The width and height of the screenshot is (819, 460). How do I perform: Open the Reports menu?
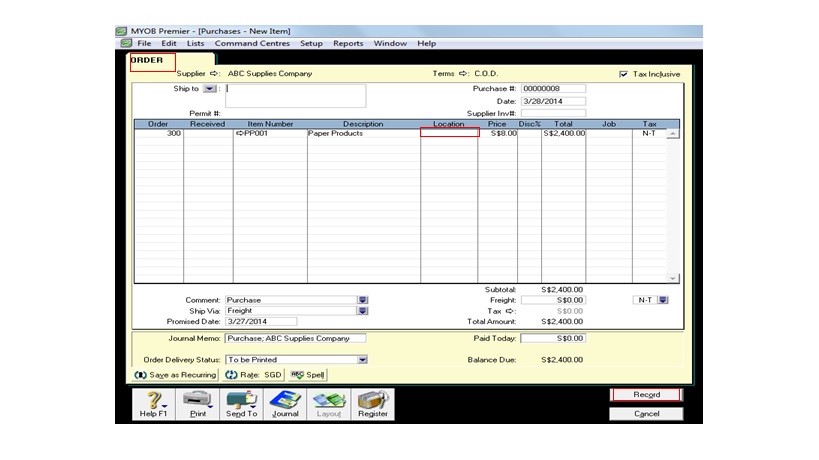[x=348, y=43]
